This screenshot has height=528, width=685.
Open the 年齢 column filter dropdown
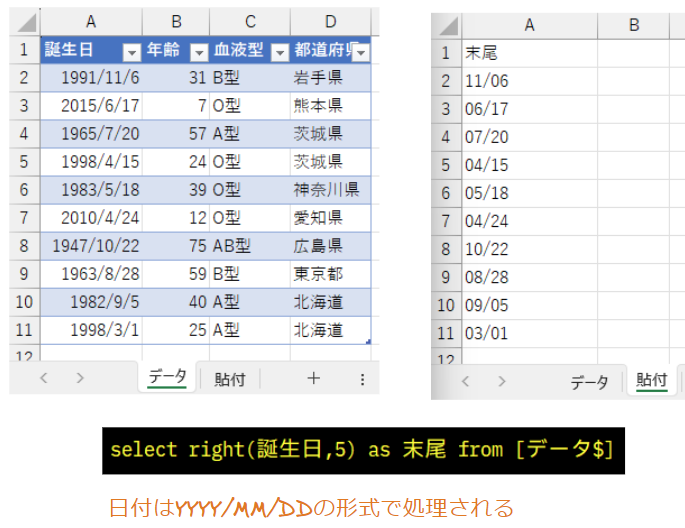coord(199,53)
